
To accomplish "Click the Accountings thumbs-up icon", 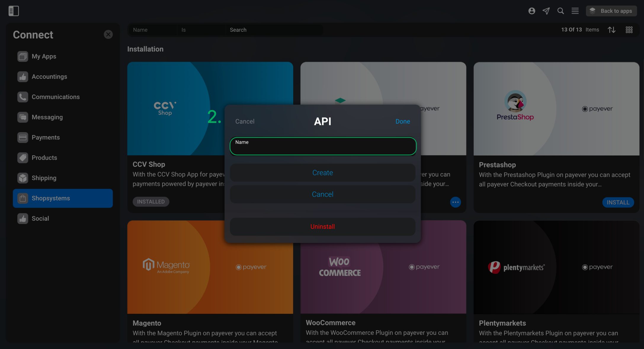I will tap(23, 77).
